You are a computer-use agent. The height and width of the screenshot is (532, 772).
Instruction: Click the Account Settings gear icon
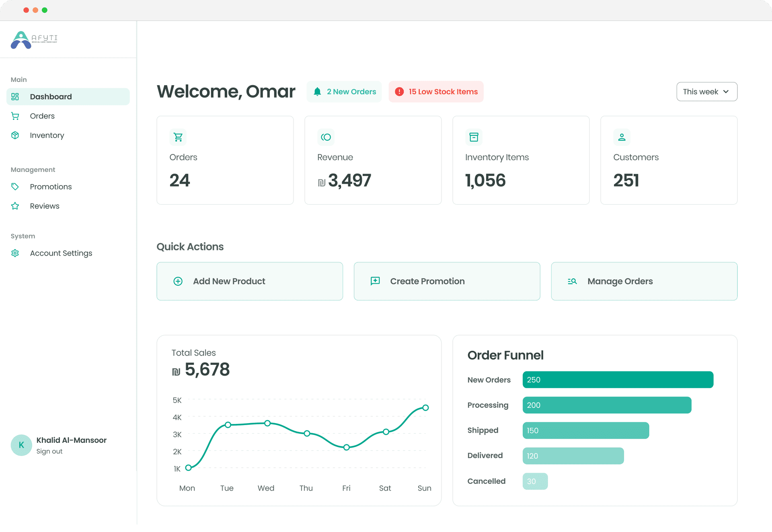tap(15, 253)
